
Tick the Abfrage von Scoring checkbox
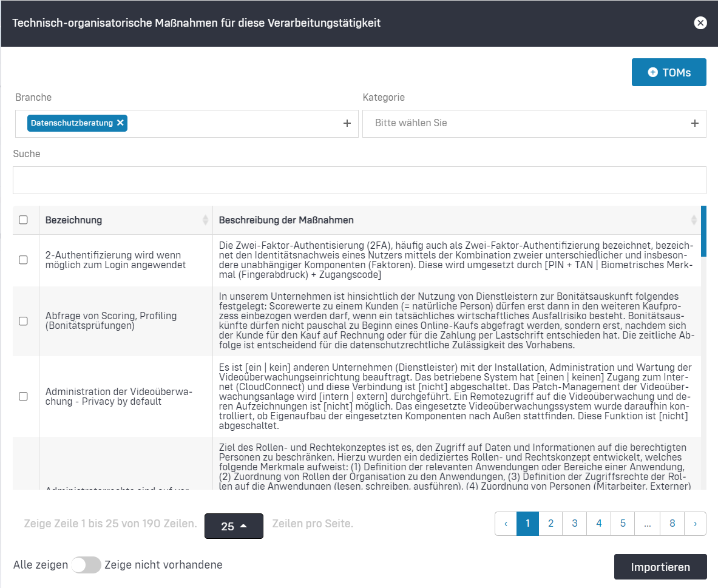pyautogui.click(x=23, y=321)
